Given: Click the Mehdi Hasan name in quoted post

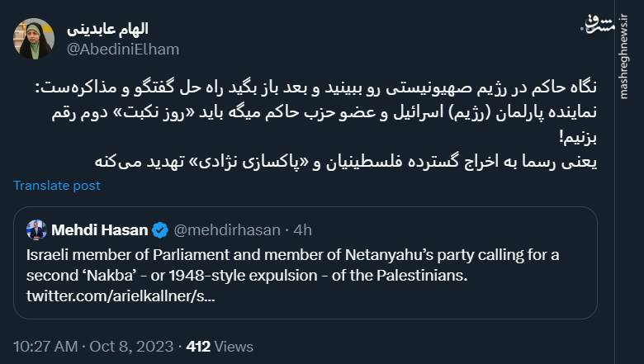Looking at the screenshot, I should (x=99, y=229).
